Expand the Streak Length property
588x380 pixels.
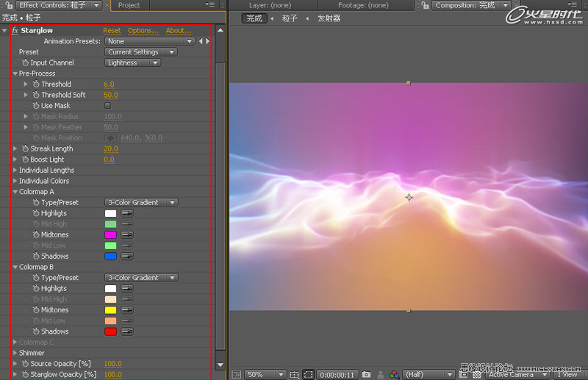(15, 149)
